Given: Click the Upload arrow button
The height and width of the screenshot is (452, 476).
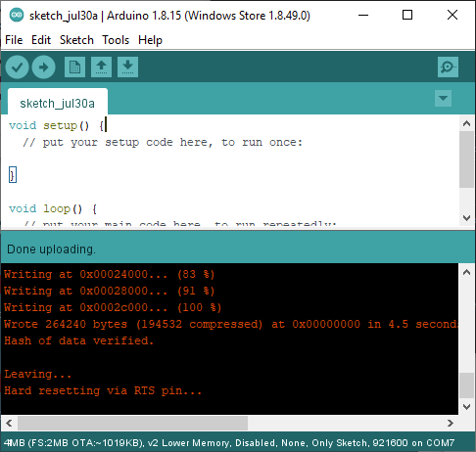Looking at the screenshot, I should (43, 68).
